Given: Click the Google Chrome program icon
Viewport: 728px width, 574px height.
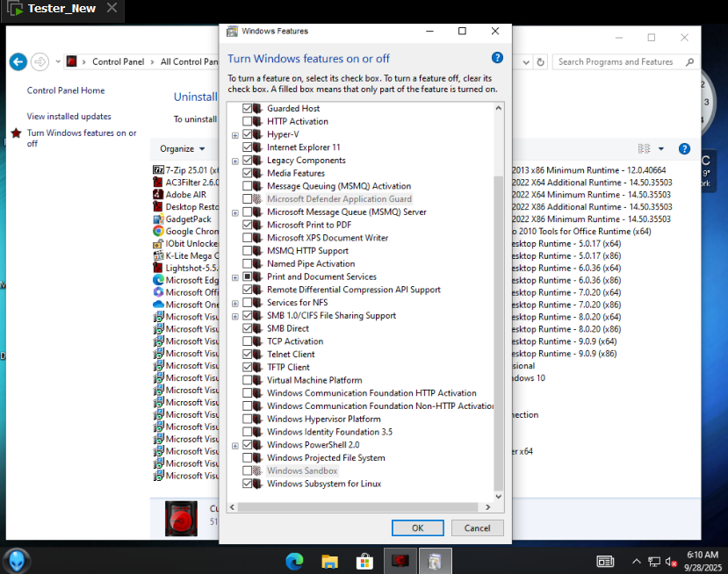Looking at the screenshot, I should [x=158, y=231].
